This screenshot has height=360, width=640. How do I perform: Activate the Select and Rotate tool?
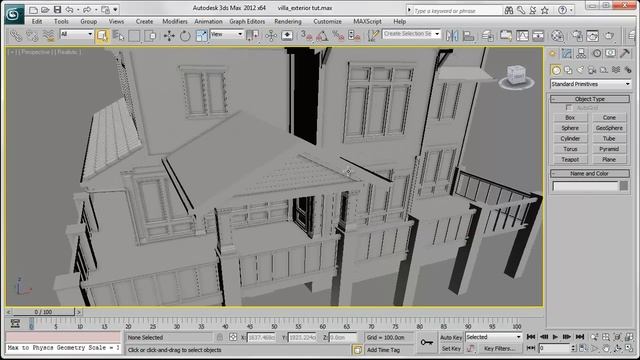[x=185, y=36]
